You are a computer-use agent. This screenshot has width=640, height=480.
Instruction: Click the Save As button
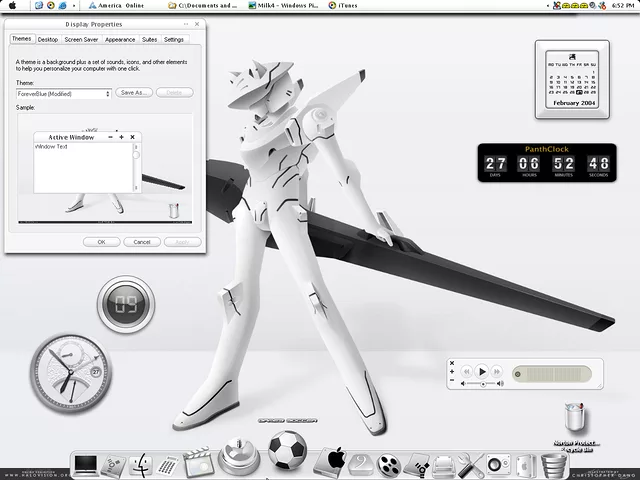(133, 93)
